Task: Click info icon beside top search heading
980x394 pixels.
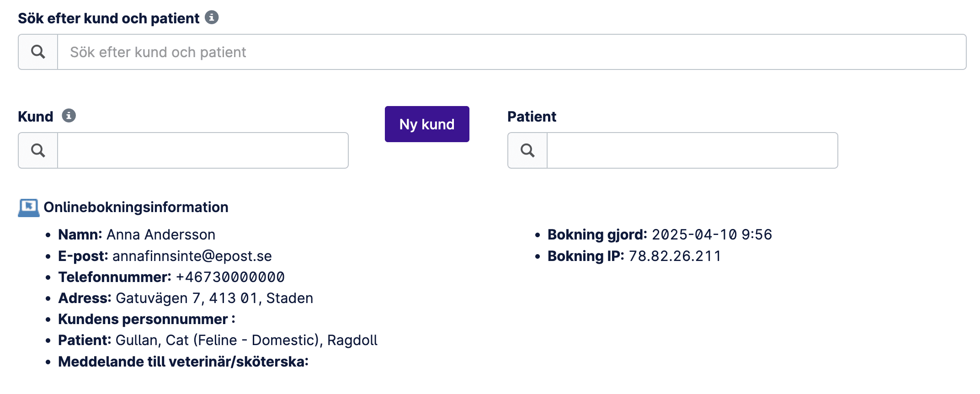Action: [x=211, y=17]
